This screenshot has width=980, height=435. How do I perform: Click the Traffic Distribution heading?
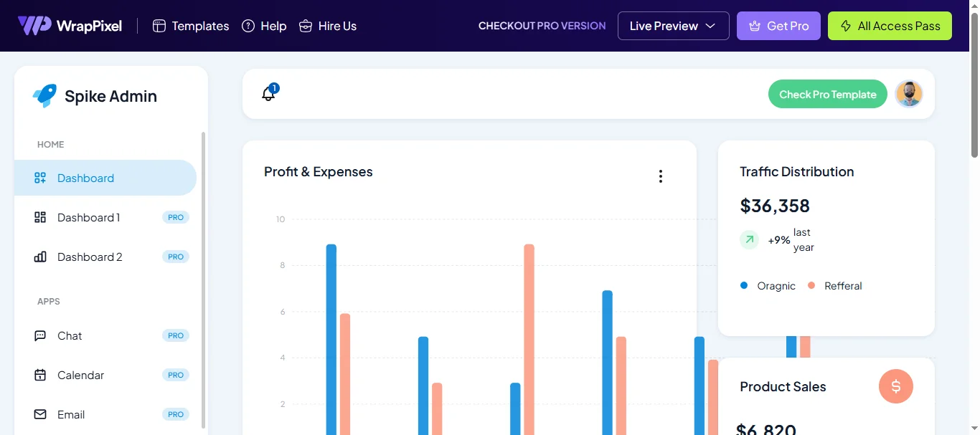click(797, 172)
